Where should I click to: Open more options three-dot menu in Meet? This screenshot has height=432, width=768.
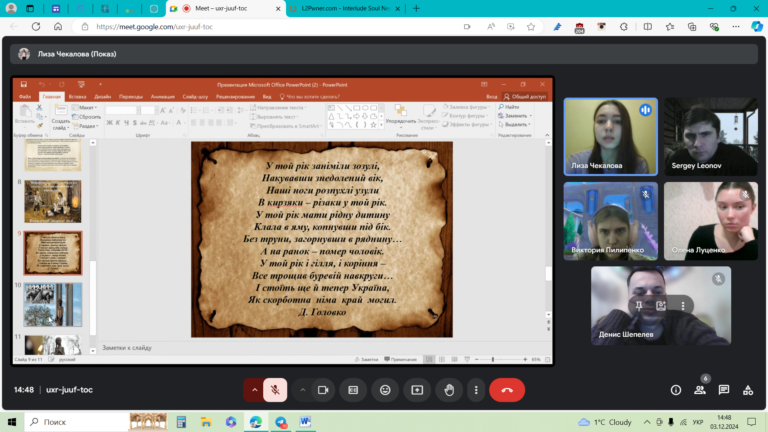(476, 390)
